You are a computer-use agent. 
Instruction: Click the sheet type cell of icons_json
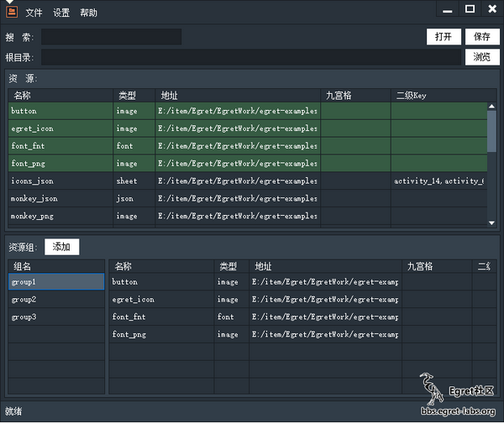(134, 181)
